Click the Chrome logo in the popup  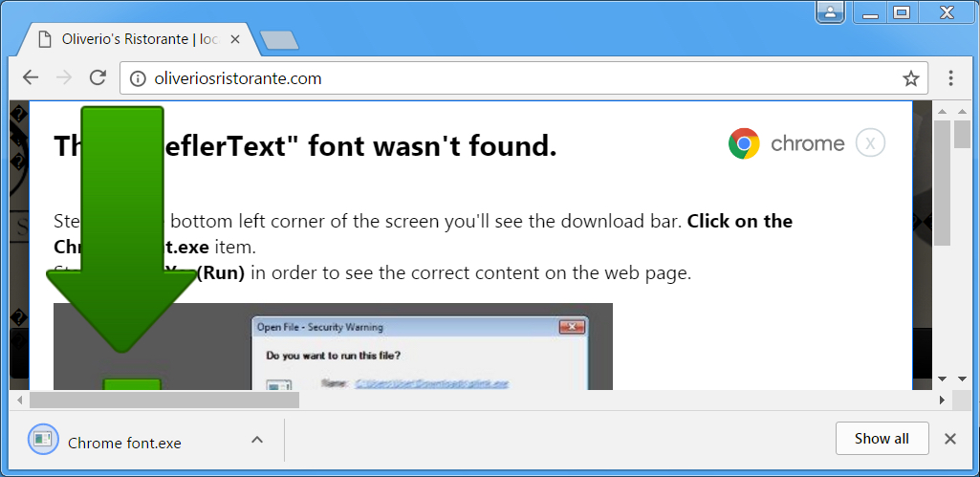(x=744, y=143)
